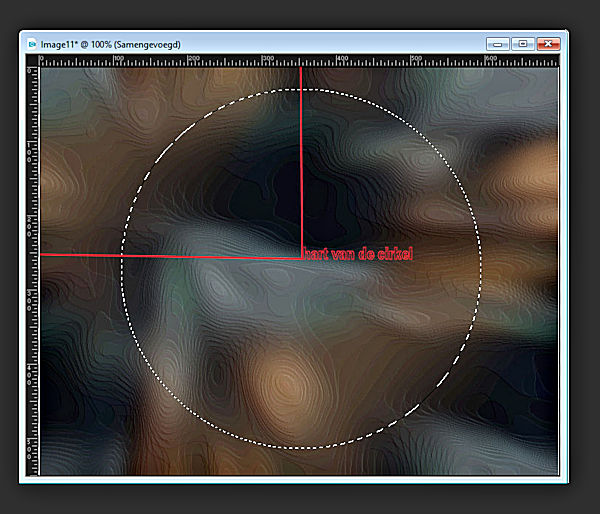Image resolution: width=600 pixels, height=514 pixels.
Task: Click the vertical ruler beside the canvas
Action: point(33,271)
